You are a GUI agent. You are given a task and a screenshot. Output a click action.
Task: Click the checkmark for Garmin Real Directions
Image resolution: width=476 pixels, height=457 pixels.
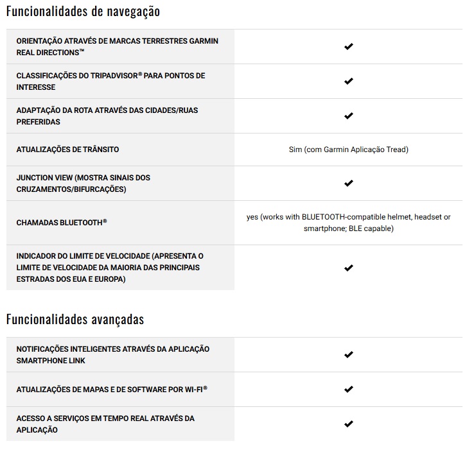(348, 47)
